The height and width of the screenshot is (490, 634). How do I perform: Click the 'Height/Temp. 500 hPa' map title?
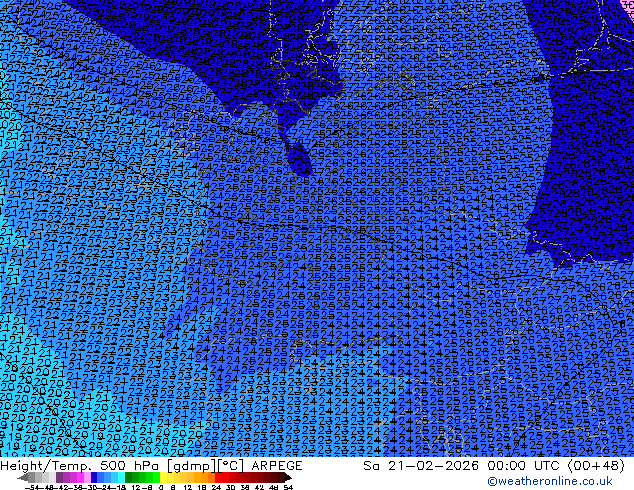[81, 466]
